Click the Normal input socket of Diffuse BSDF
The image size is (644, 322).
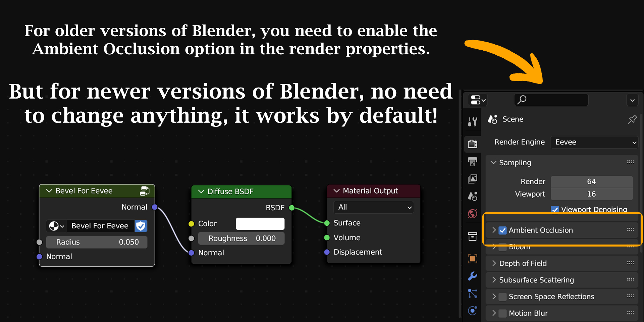pyautogui.click(x=192, y=253)
